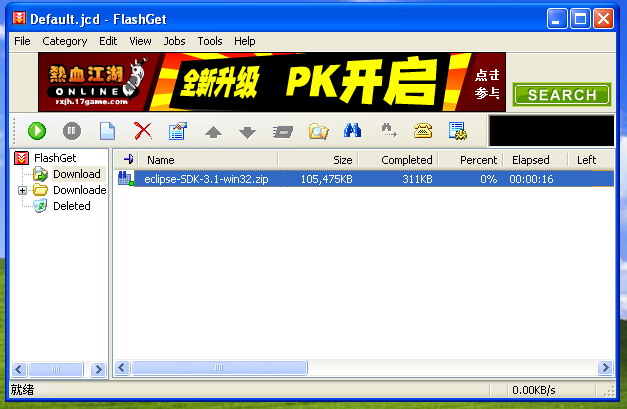Click the binoculars Find icon
The width and height of the screenshot is (627, 409).
(352, 131)
